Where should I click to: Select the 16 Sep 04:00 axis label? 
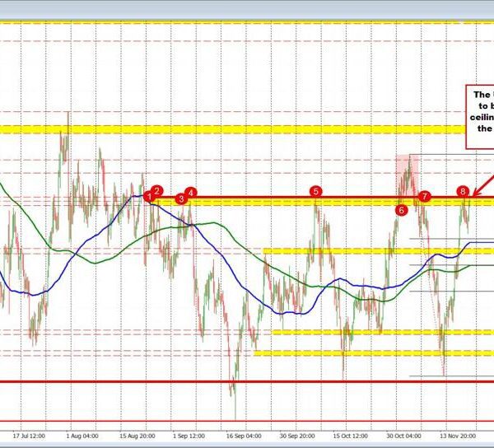click(x=244, y=436)
